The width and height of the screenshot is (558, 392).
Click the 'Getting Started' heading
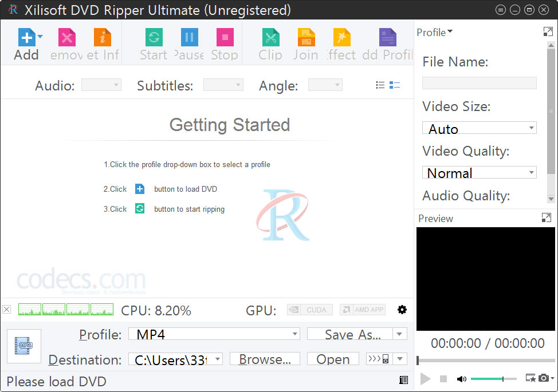[230, 125]
